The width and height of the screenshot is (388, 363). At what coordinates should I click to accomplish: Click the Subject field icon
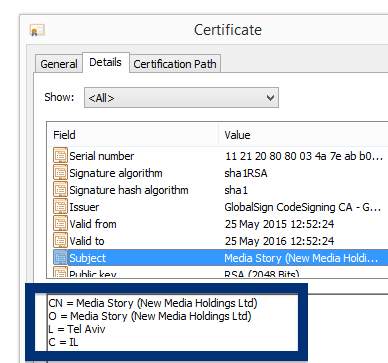point(60,258)
